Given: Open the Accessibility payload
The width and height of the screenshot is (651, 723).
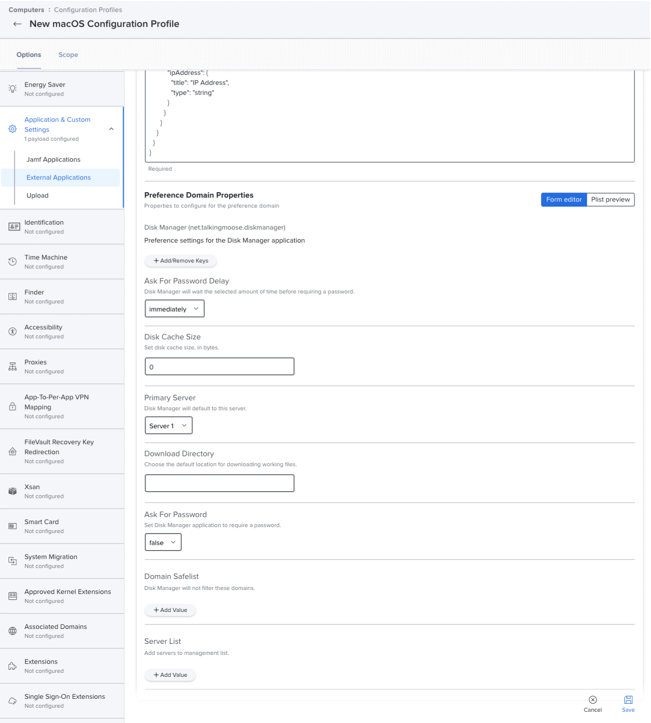Looking at the screenshot, I should (62, 332).
